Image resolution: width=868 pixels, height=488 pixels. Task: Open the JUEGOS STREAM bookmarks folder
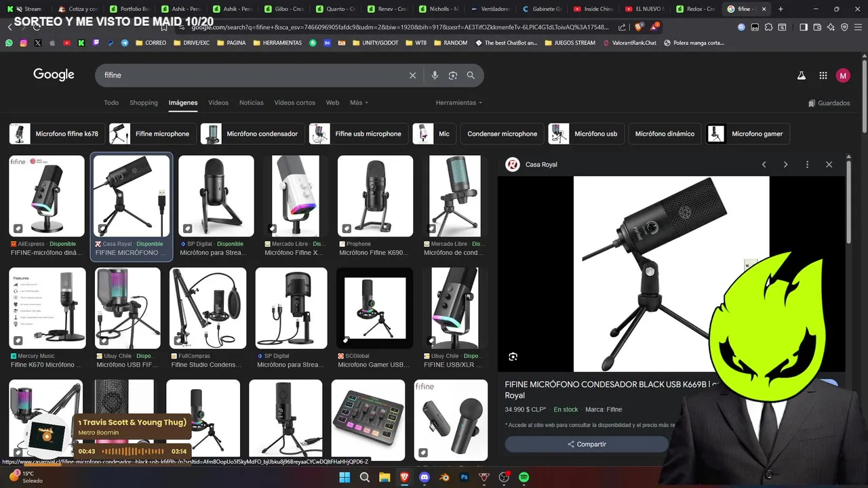pyautogui.click(x=568, y=43)
